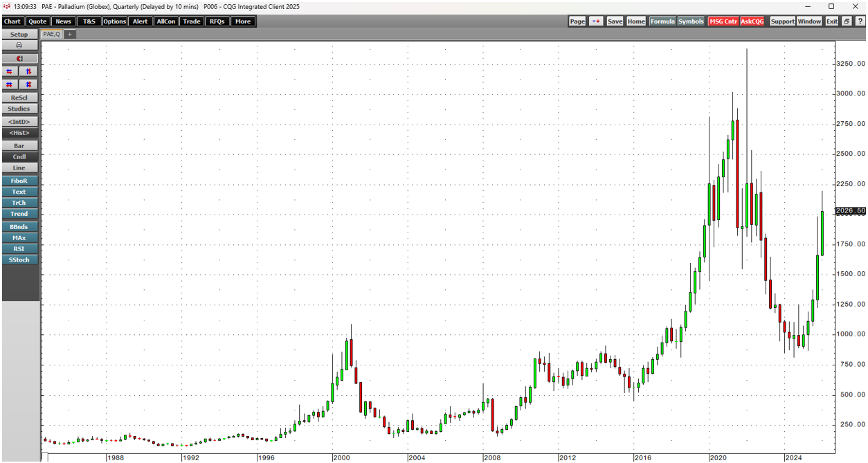Open the Studies list

(19, 109)
